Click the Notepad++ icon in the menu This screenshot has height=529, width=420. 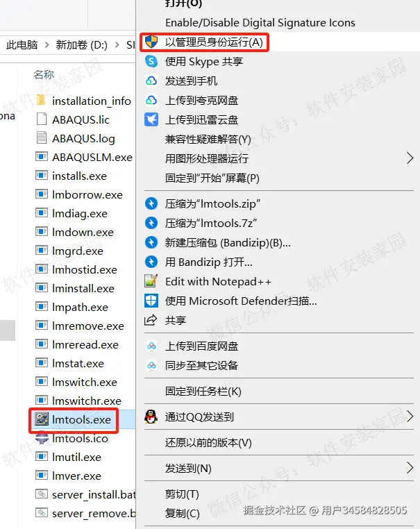point(151,281)
